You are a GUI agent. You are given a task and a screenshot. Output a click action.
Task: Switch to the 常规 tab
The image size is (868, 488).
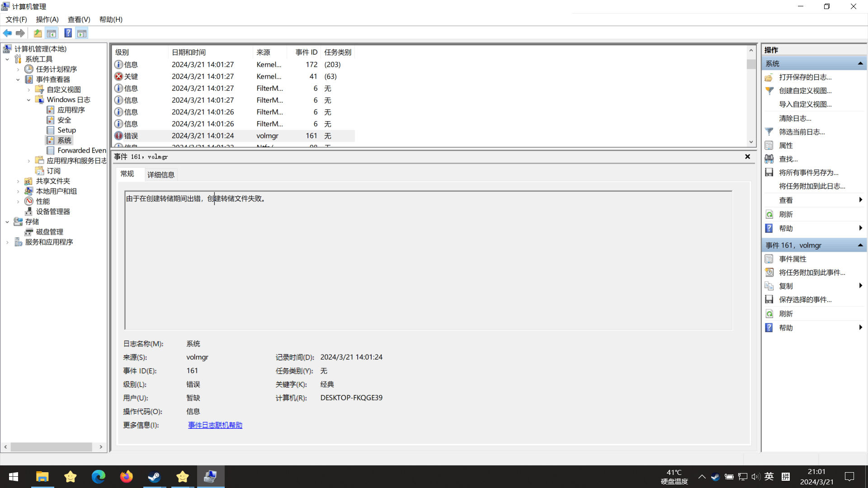click(127, 174)
